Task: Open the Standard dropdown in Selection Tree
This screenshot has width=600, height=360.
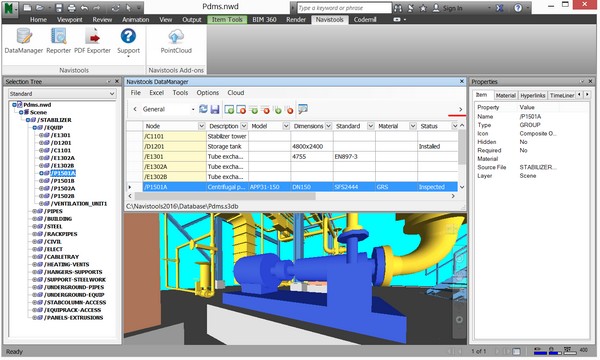Action: coord(62,94)
